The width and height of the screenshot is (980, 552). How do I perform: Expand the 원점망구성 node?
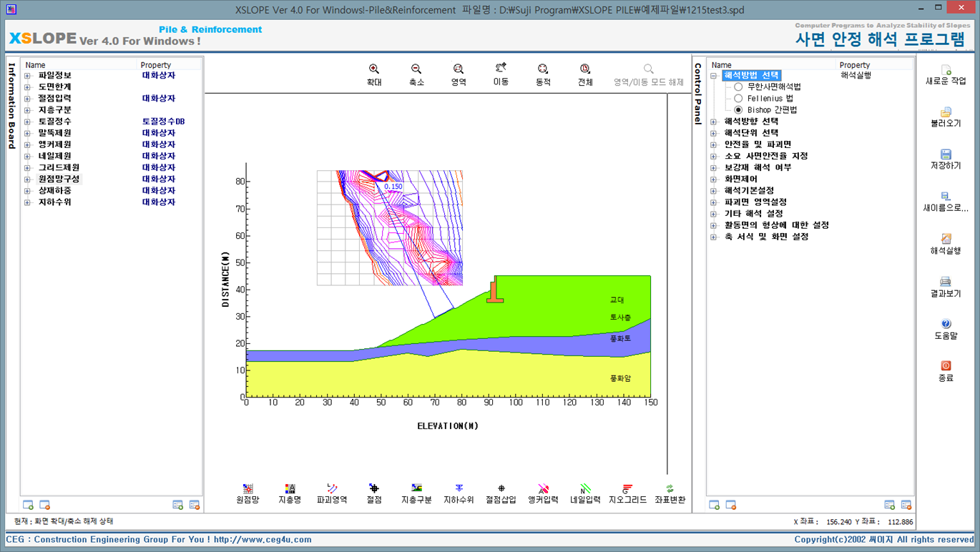pyautogui.click(x=27, y=179)
